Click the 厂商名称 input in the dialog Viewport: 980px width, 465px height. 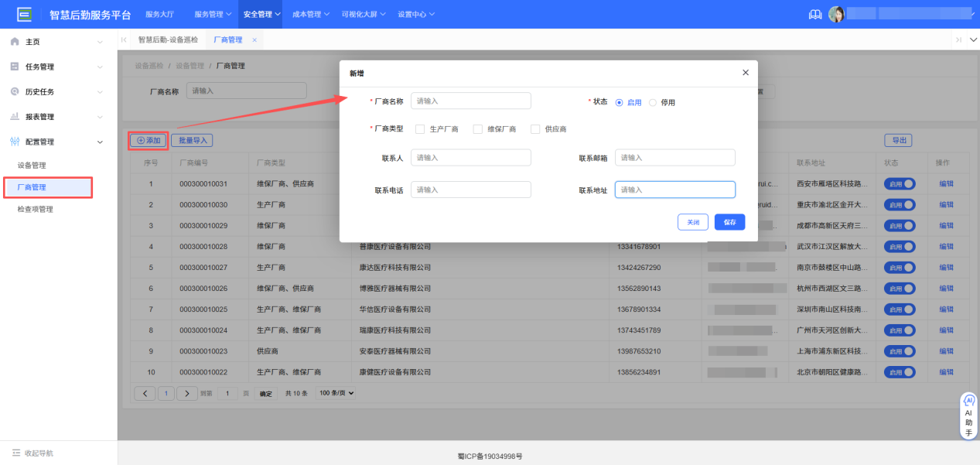(470, 101)
